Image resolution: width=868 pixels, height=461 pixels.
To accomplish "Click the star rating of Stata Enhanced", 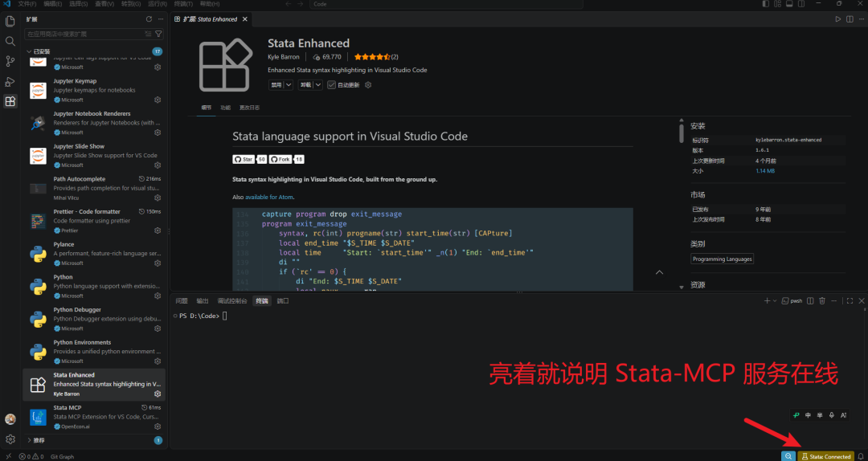I will (x=376, y=57).
